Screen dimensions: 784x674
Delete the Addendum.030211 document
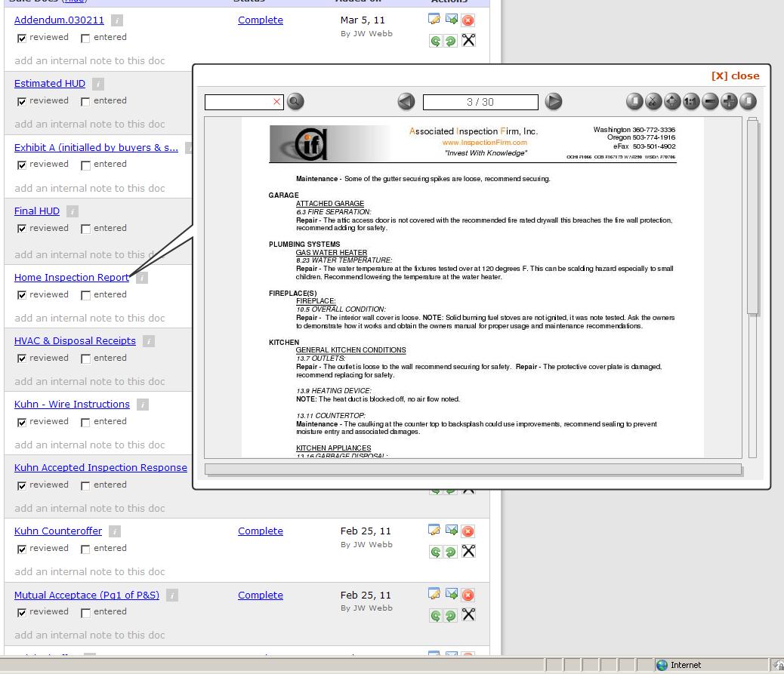pos(468,20)
